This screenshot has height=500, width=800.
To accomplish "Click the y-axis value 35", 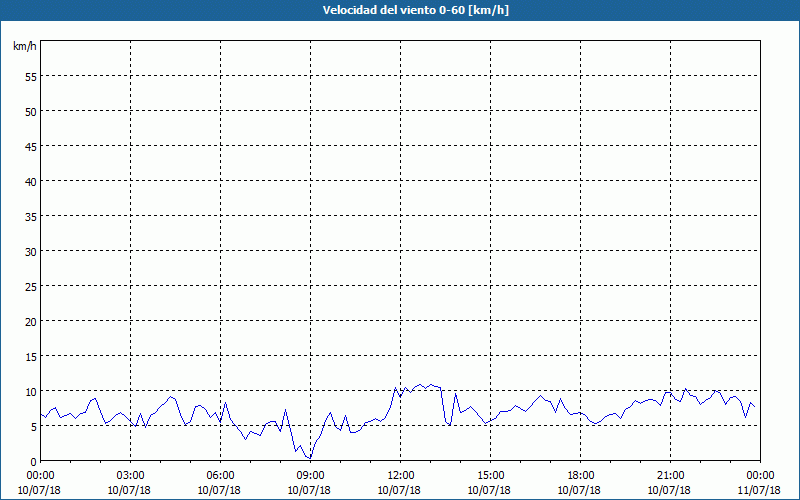I will pyautogui.click(x=31, y=216).
